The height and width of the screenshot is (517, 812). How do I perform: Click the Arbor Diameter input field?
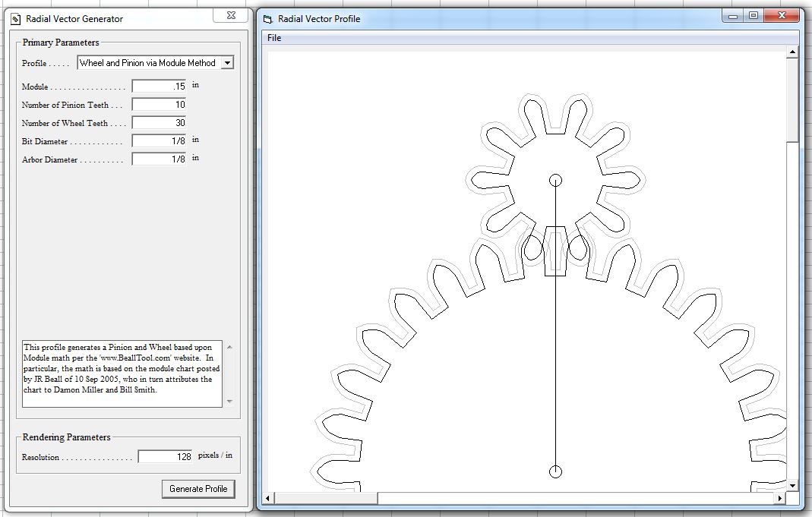158,159
